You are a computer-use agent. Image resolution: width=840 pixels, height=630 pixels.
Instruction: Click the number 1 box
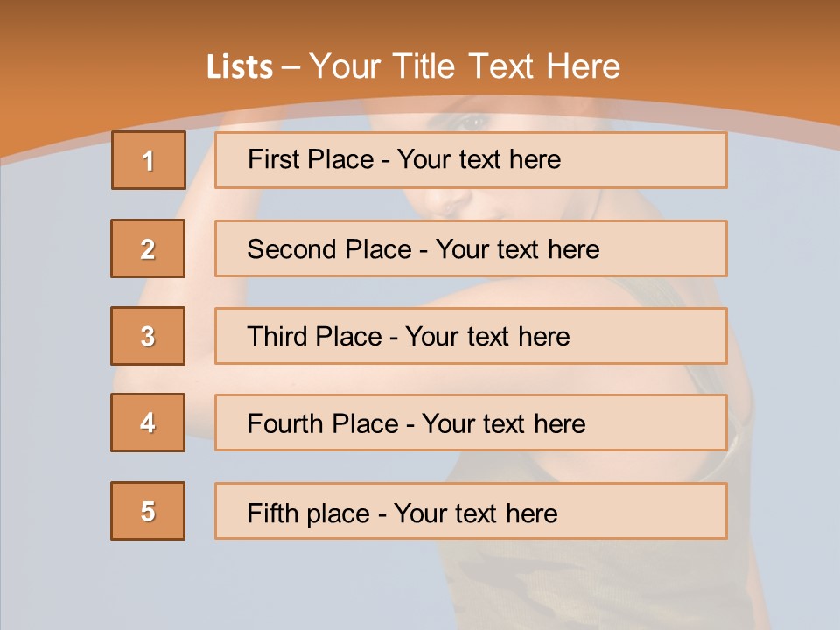(x=149, y=160)
